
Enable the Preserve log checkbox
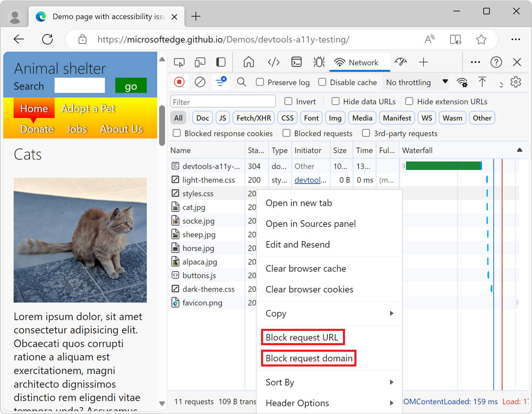pyautogui.click(x=260, y=82)
